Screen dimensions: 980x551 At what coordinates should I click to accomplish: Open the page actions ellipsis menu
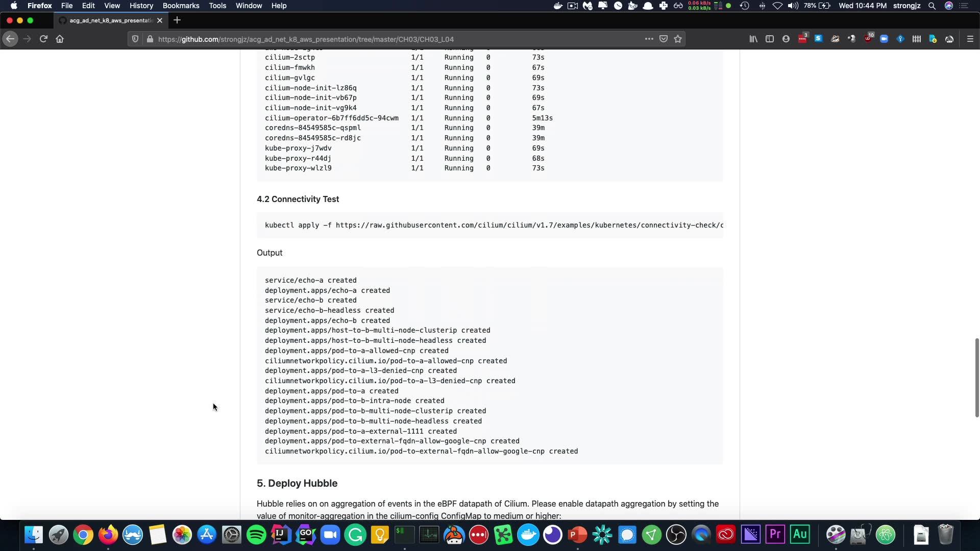pyautogui.click(x=649, y=39)
